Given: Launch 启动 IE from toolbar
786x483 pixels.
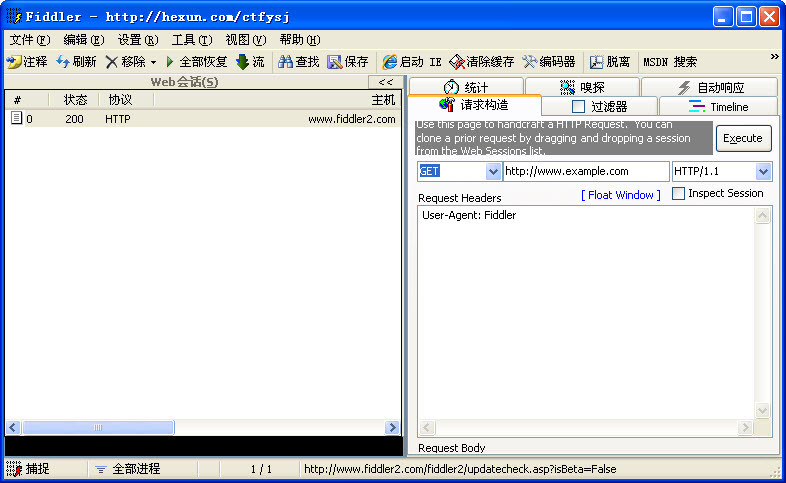Looking at the screenshot, I should point(411,62).
